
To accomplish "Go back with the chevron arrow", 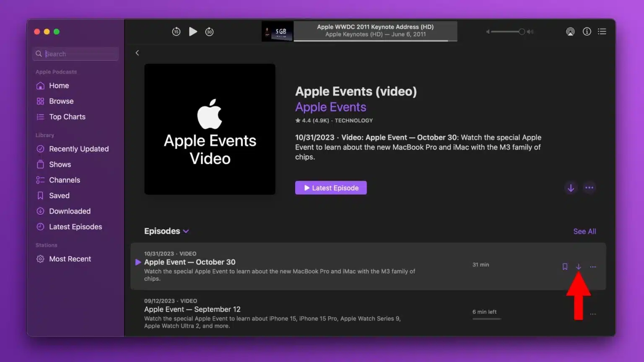I will coord(137,53).
